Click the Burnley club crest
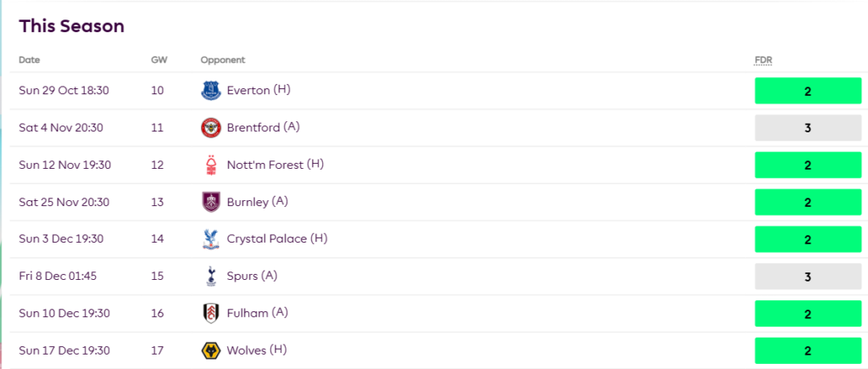This screenshot has width=868, height=369. [211, 203]
